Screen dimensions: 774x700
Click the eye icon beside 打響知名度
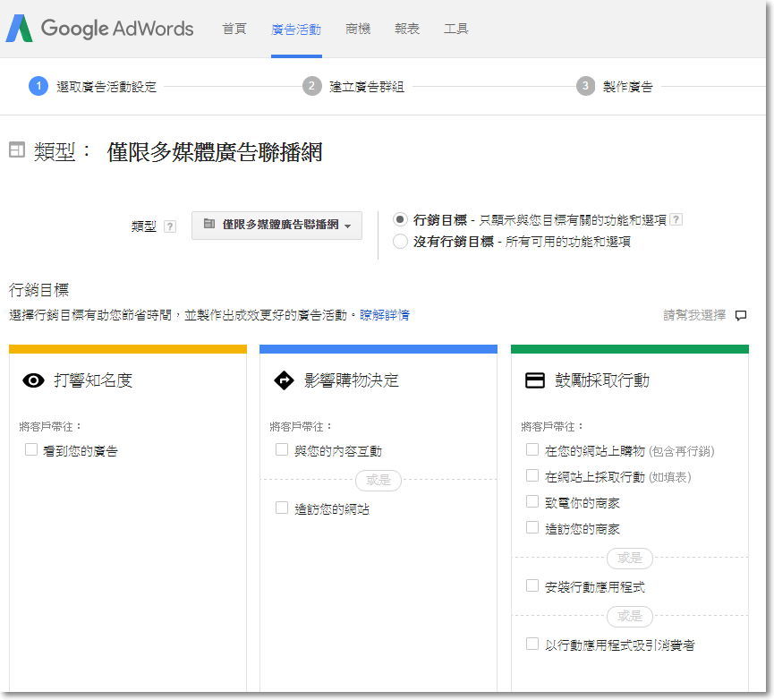(34, 380)
